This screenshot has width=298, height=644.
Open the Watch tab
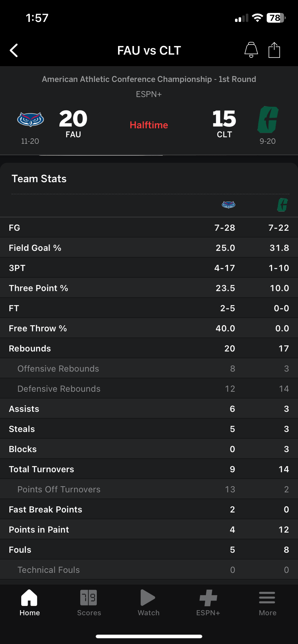tap(148, 603)
